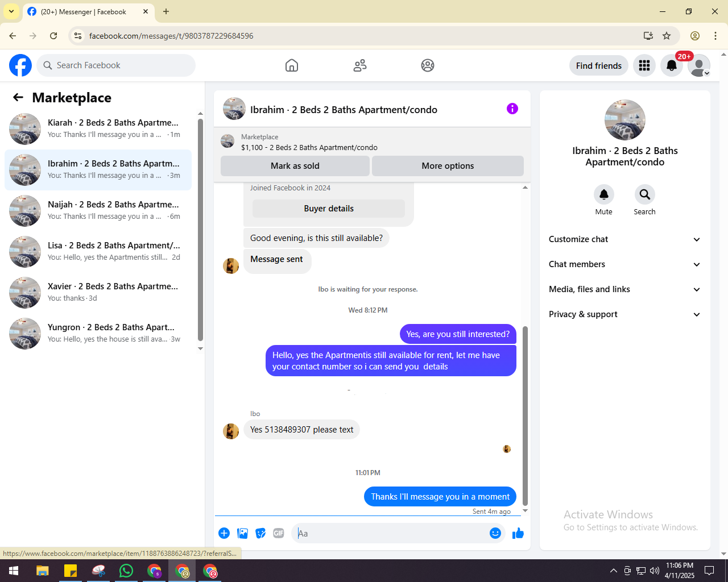Click the Facebook logo icon

click(x=20, y=65)
